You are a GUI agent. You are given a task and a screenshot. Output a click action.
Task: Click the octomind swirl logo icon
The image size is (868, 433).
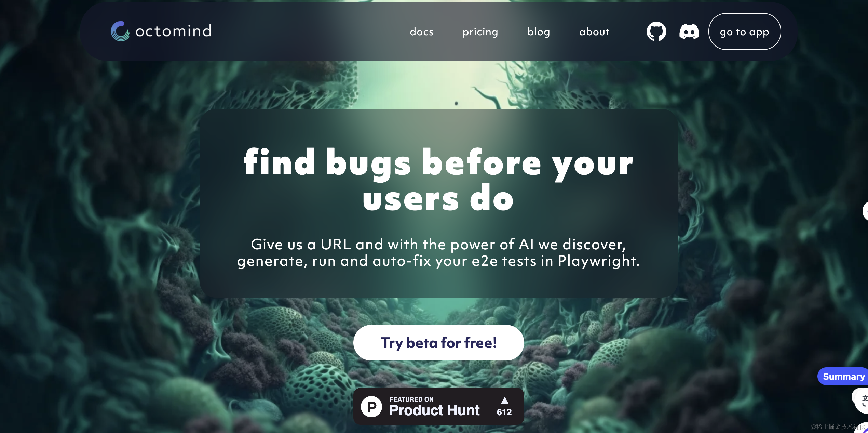[x=120, y=31]
